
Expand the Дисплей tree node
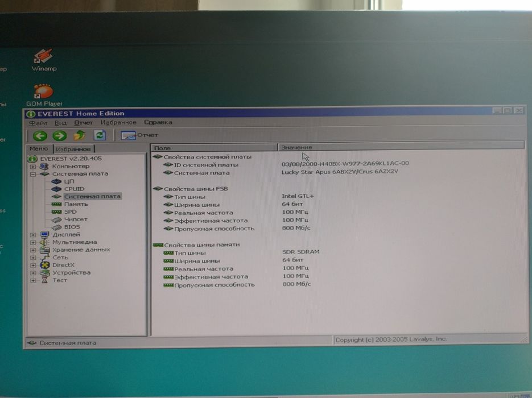pos(33,235)
